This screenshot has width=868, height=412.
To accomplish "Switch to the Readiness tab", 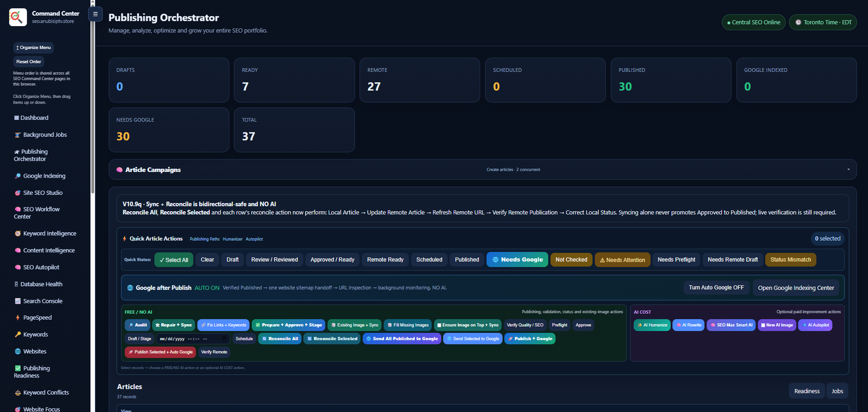I will click(807, 391).
